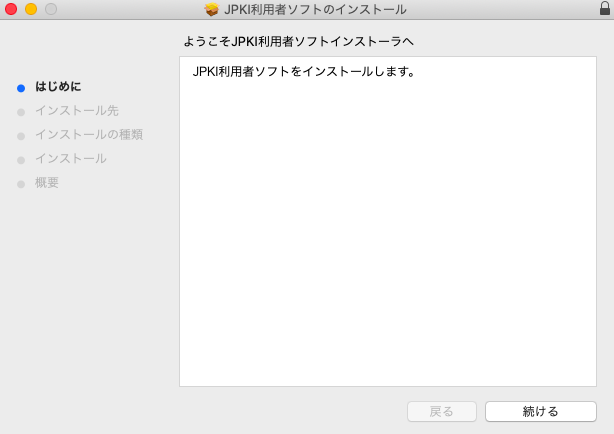The height and width of the screenshot is (434, 614).
Task: Click the text JPKI利用者ソフトをインストールします。
Action: 304,72
